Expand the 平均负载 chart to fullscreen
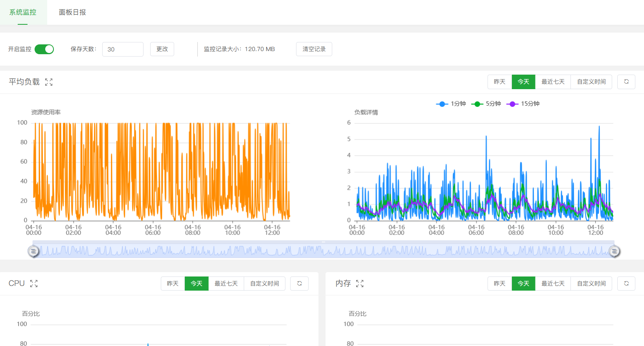The image size is (644, 346). click(x=49, y=82)
